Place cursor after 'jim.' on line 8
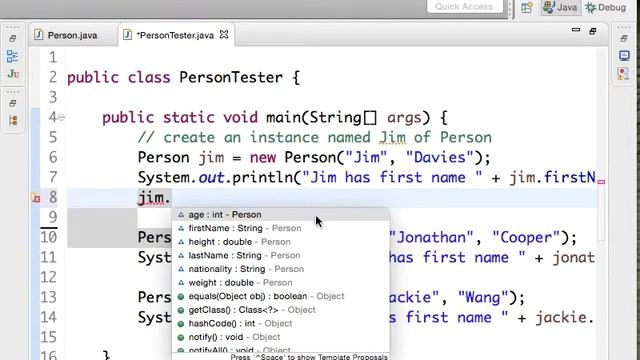This screenshot has width=640, height=360. coord(172,198)
